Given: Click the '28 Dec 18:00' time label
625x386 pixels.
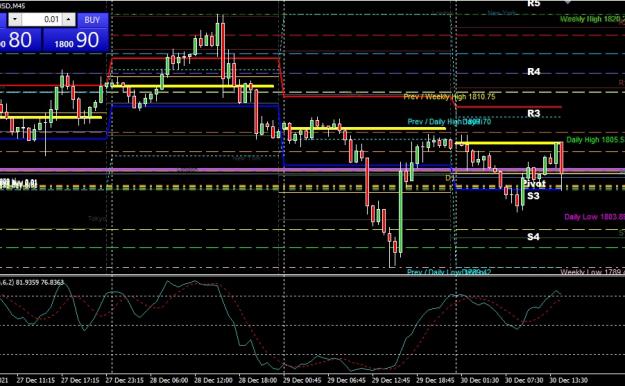Looking at the screenshot, I should pos(257,380).
